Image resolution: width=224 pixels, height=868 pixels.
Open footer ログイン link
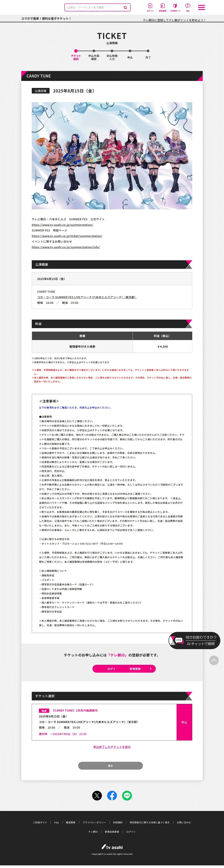click(131, 832)
